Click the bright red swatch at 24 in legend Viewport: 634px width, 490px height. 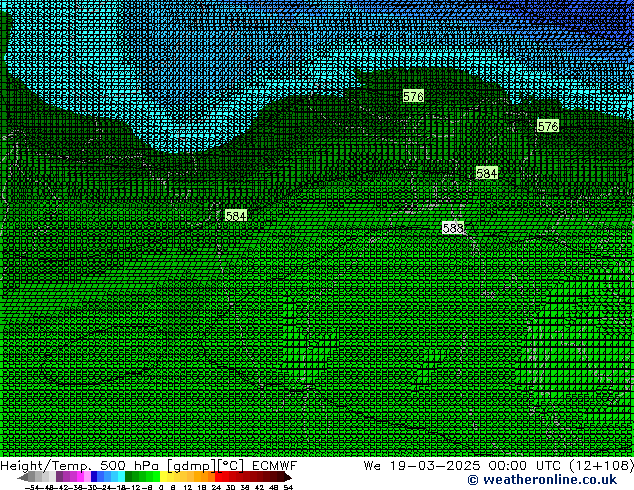click(x=218, y=477)
